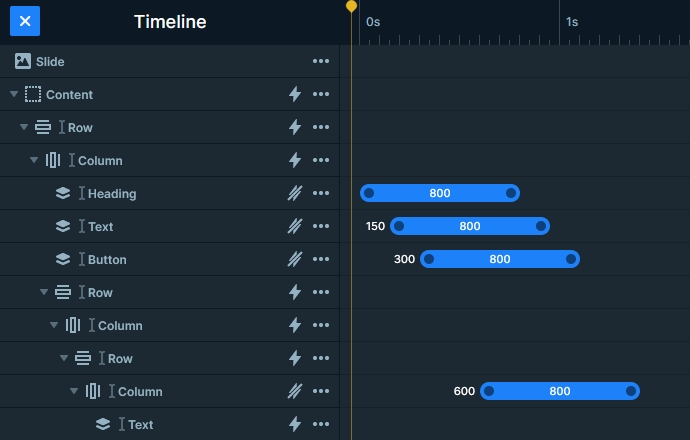
Task: Collapse the top-level Row arrow
Action: click(24, 127)
